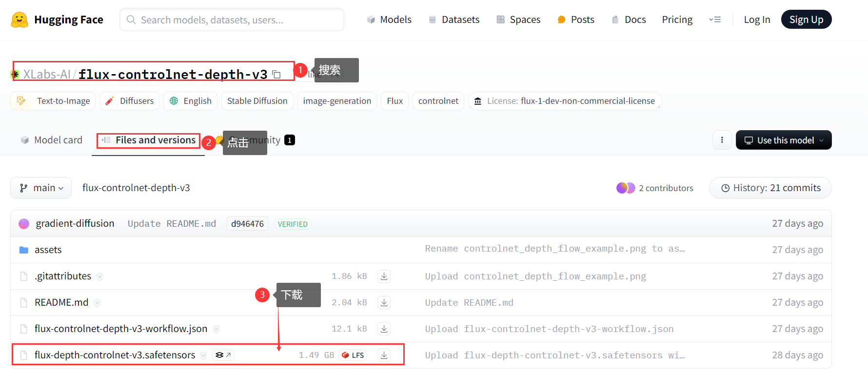This screenshot has height=392, width=868.
Task: Click the search models input field
Action: pyautogui.click(x=232, y=20)
